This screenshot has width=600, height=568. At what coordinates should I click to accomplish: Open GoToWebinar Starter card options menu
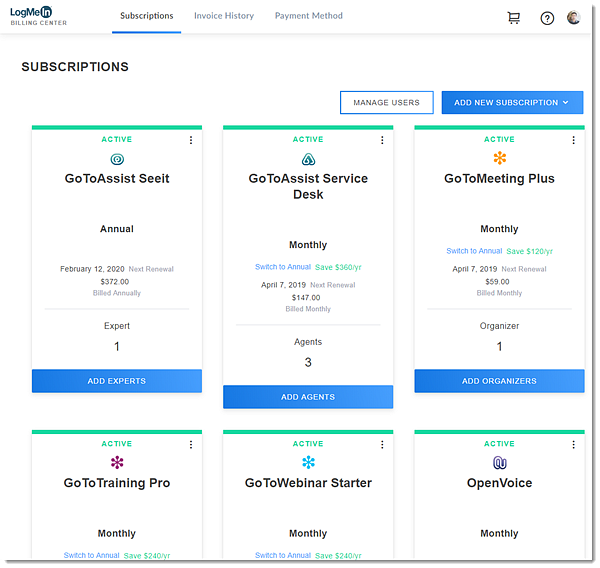point(382,445)
